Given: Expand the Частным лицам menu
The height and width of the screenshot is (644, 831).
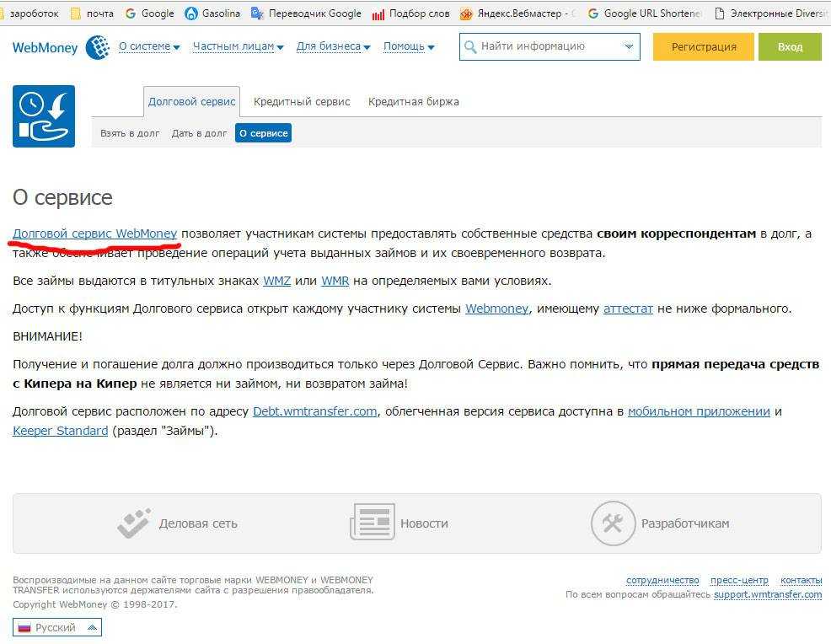Looking at the screenshot, I should (238, 46).
